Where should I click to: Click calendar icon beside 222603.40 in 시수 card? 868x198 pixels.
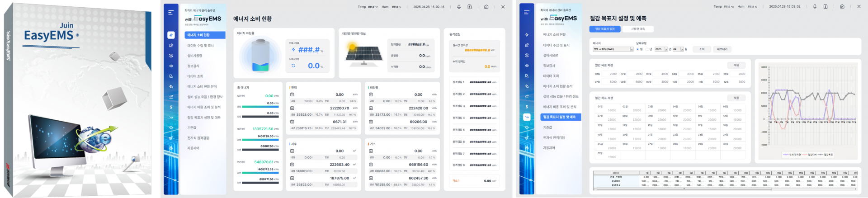click(292, 165)
